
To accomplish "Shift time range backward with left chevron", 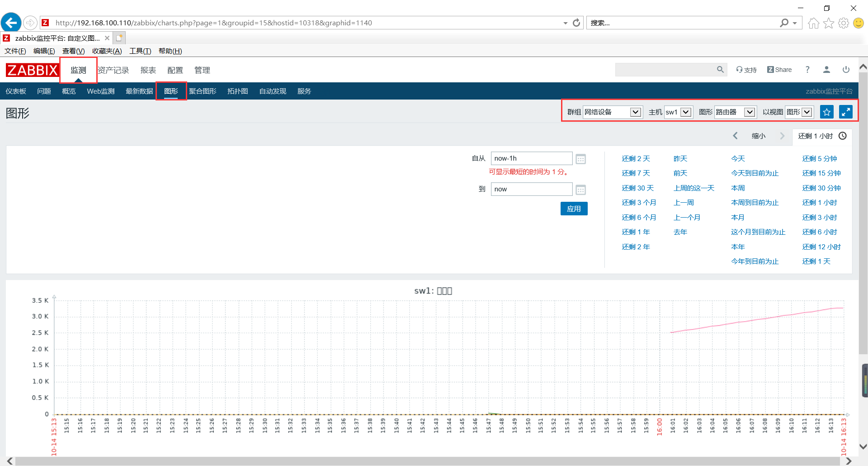I will (735, 136).
